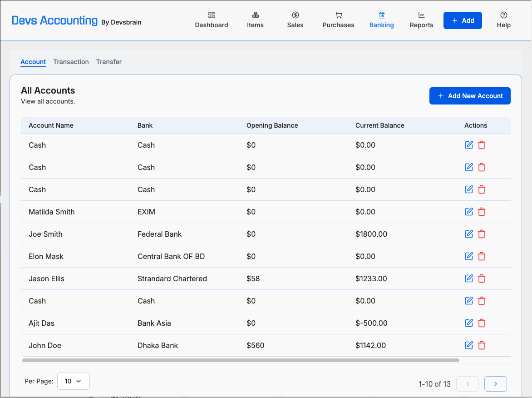532x398 pixels.
Task: Delete the John Doe account row
Action: click(482, 345)
